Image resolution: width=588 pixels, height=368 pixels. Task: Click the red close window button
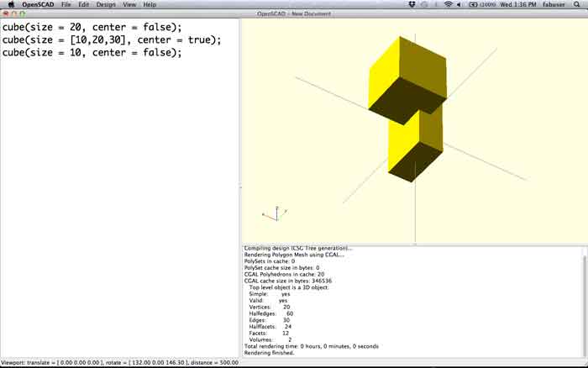(6, 13)
